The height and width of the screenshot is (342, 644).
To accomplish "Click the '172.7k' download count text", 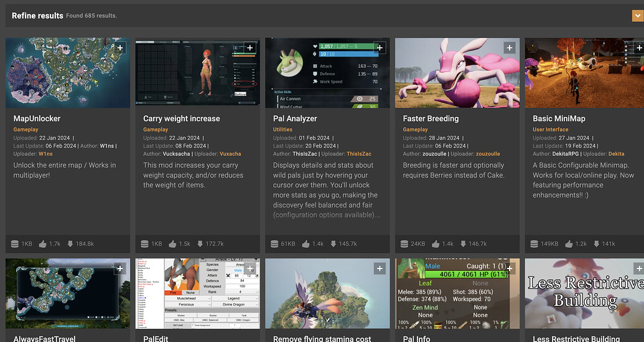I will point(215,244).
